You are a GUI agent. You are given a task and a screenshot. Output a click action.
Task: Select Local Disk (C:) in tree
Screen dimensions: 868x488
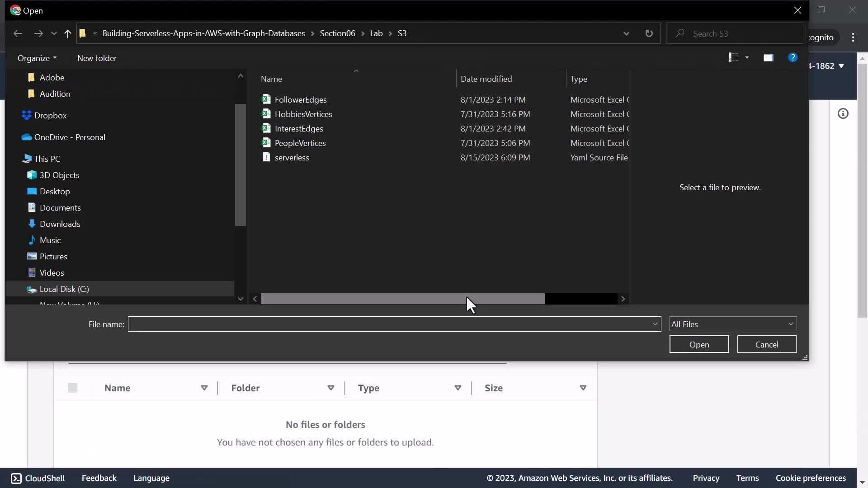(x=64, y=289)
